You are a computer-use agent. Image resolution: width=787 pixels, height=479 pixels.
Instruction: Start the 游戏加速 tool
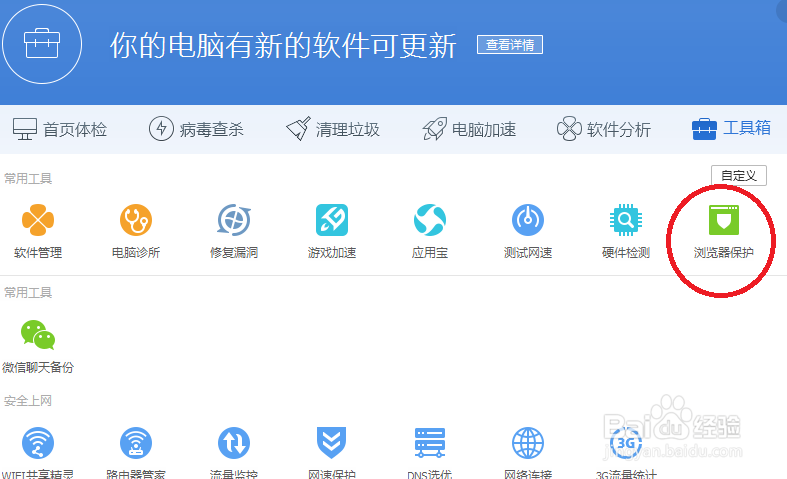pyautogui.click(x=332, y=220)
